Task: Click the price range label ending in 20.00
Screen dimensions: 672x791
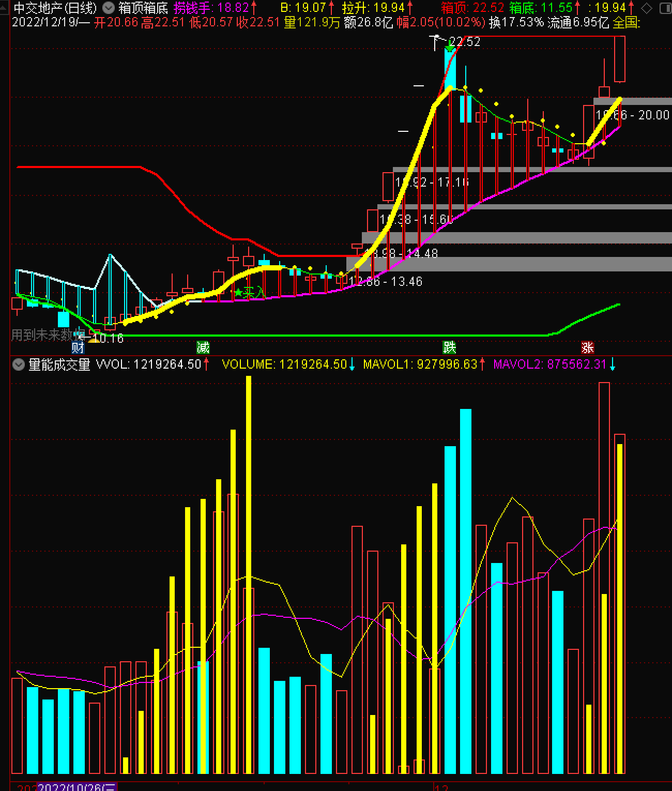Action: click(x=632, y=115)
